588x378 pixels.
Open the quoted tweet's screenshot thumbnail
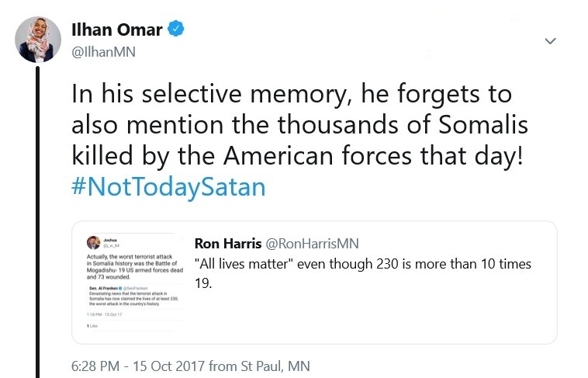tap(134, 283)
